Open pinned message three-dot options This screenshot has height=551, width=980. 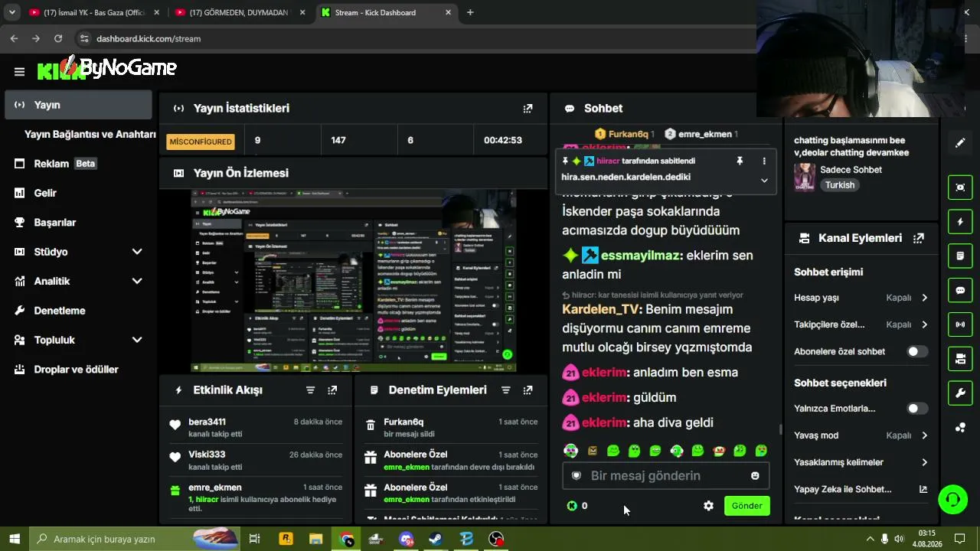[x=763, y=161]
